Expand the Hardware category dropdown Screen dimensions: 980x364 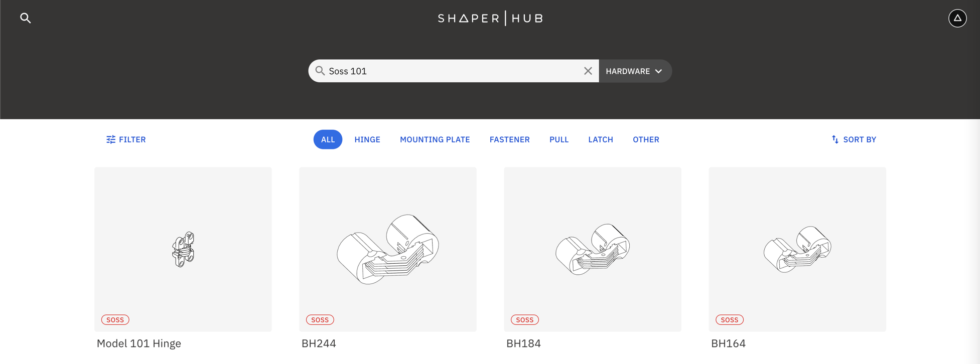634,71
